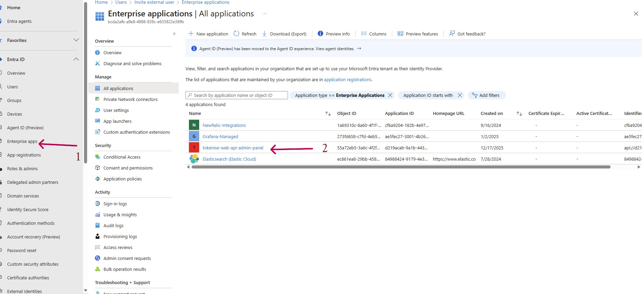
Task: Click the Audit logs icon
Action: (x=97, y=225)
